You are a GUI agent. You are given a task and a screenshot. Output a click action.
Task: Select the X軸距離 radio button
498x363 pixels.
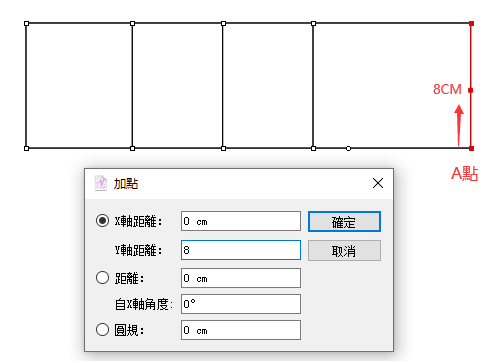tap(102, 221)
